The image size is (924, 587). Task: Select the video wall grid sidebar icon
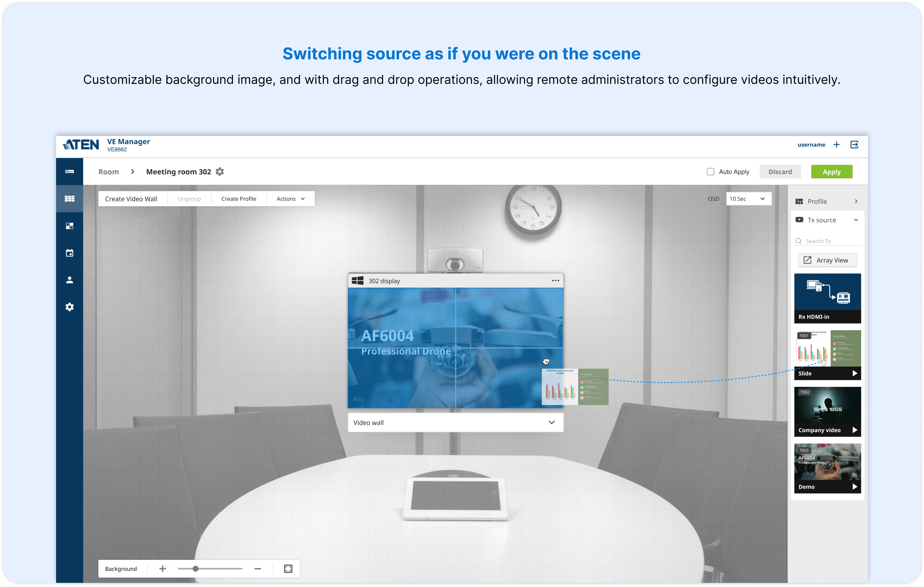click(69, 198)
